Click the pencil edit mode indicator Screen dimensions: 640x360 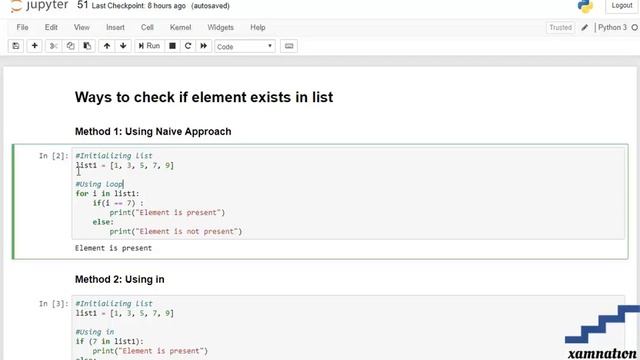(x=584, y=27)
